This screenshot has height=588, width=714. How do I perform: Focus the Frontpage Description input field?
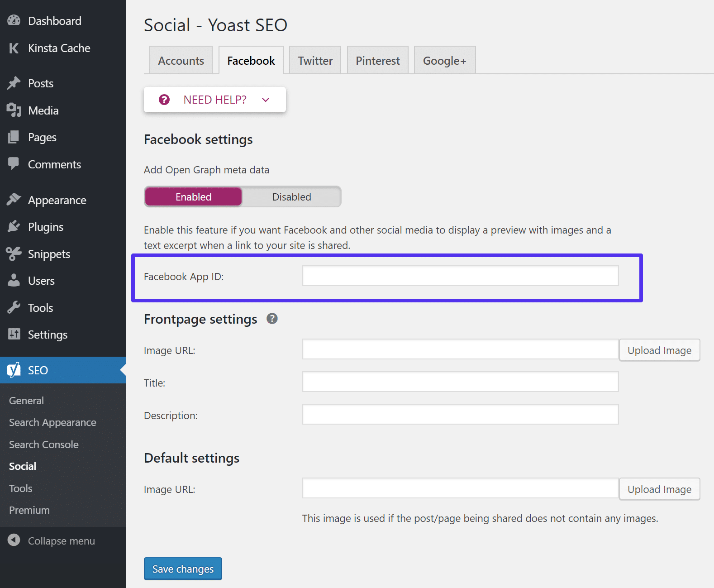coord(460,415)
